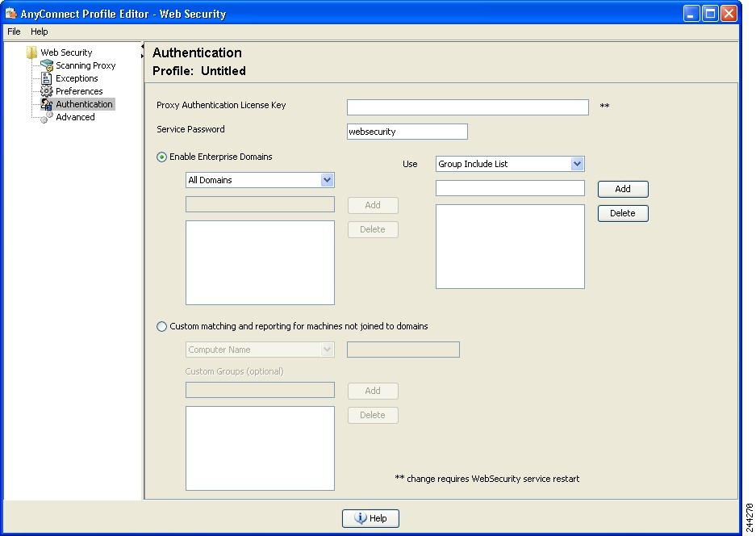Click the Advanced gears icon
The height and width of the screenshot is (536, 756).
[46, 117]
